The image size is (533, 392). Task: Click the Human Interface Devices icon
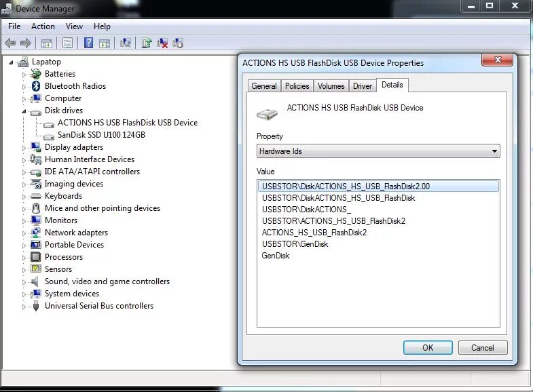click(x=36, y=159)
